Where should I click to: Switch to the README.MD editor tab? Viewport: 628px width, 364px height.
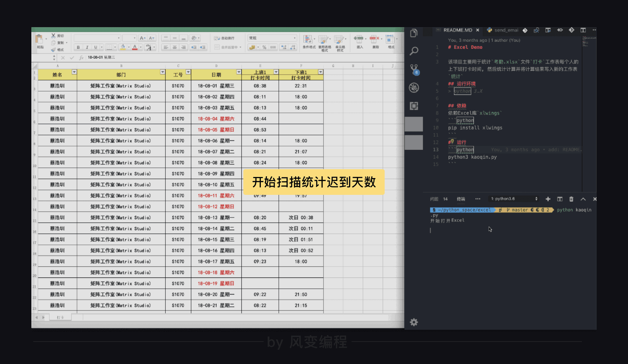click(457, 30)
